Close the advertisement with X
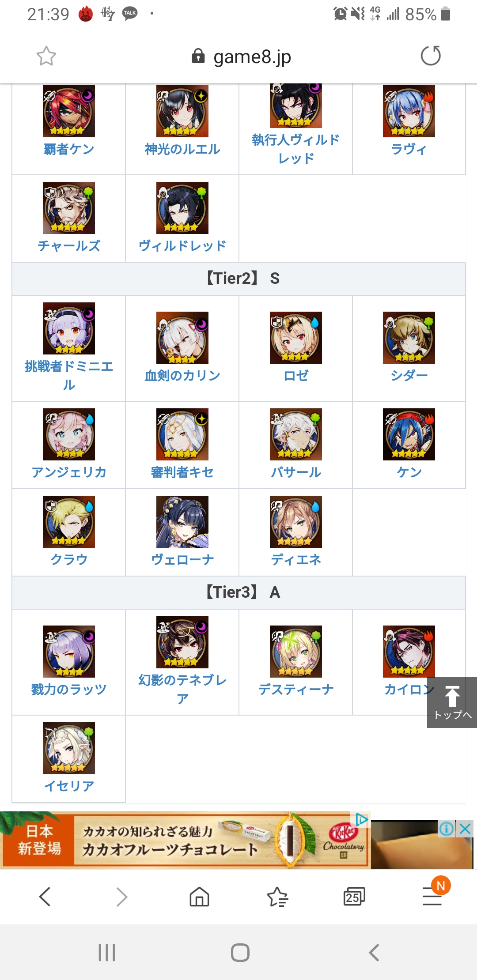477x980 pixels. coord(466,829)
